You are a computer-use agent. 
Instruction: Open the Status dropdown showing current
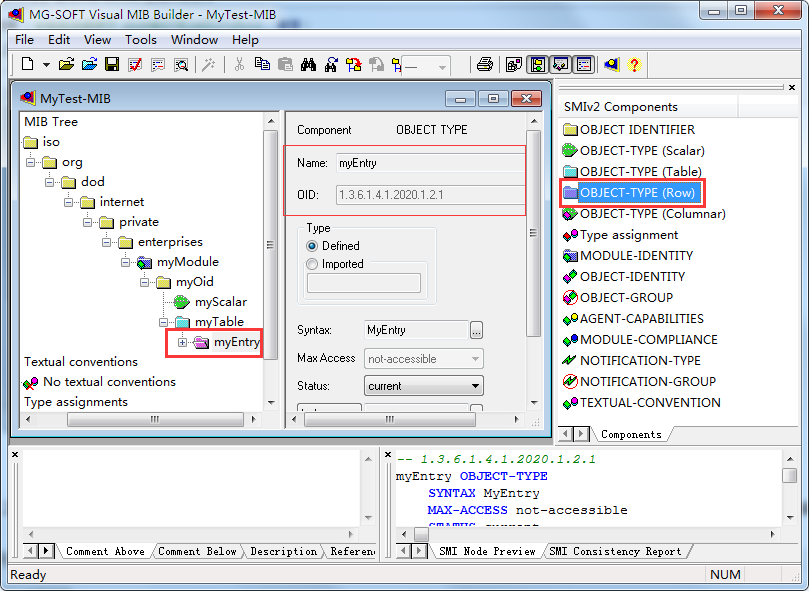click(x=475, y=386)
